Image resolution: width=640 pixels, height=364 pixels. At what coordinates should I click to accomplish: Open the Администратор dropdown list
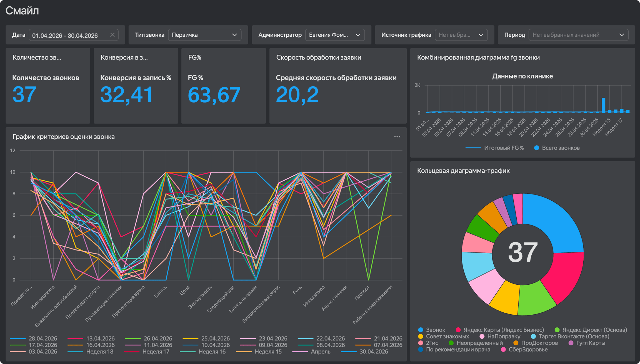335,35
